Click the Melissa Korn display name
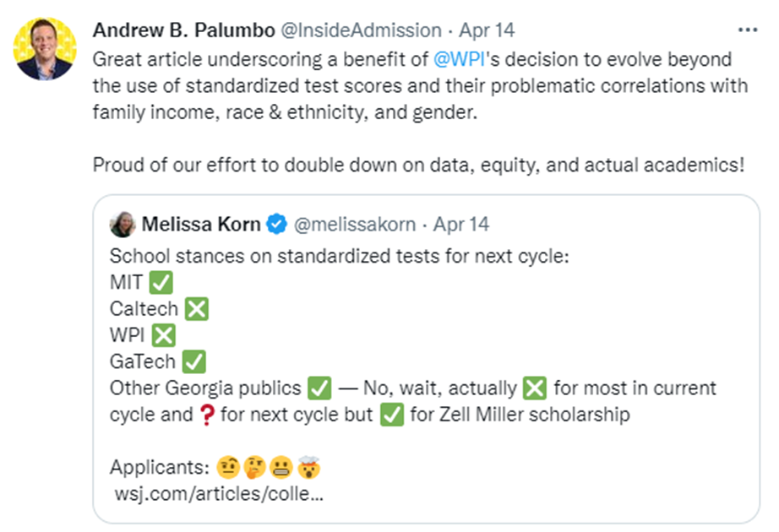Viewport: 779px width, 532px height. 201,224
